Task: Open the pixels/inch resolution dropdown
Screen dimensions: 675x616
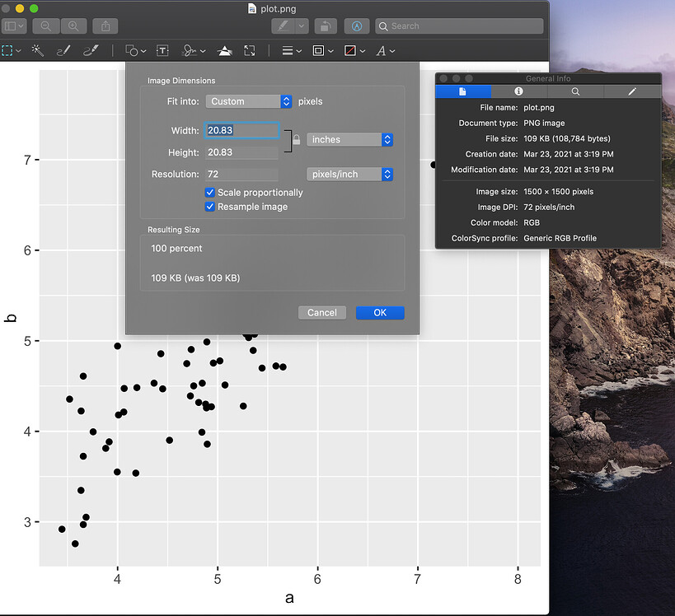Action: [347, 174]
